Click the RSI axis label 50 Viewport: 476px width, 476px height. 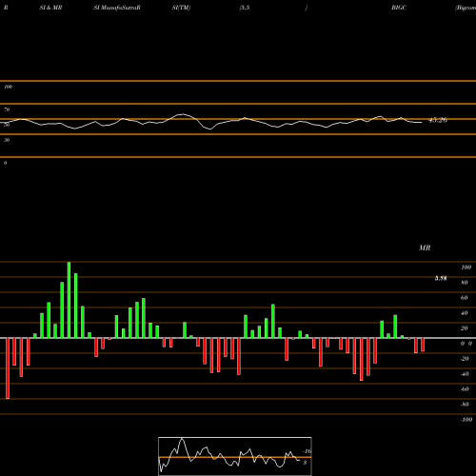(7, 125)
